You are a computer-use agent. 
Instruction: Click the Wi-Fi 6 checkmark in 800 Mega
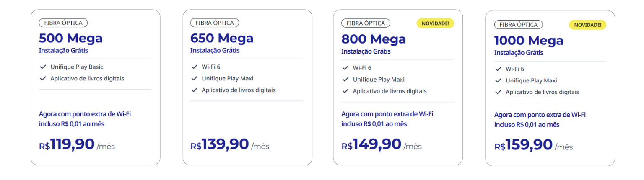click(345, 68)
